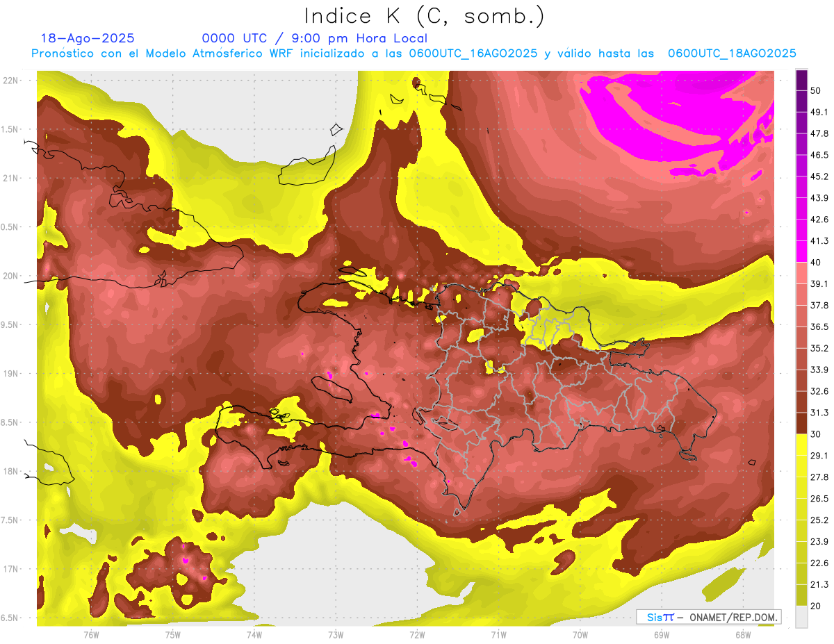Pick the dark purple legend band above 50
This screenshot has width=834, height=644.
(x=801, y=81)
